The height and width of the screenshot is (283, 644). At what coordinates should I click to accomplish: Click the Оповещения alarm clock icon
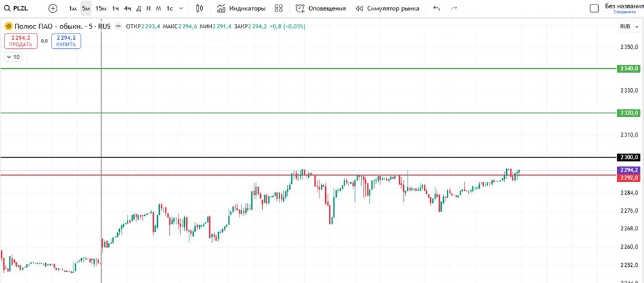pyautogui.click(x=301, y=8)
